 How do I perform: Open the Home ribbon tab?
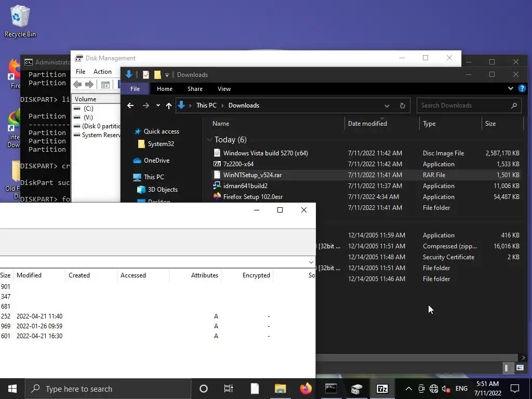click(x=165, y=89)
